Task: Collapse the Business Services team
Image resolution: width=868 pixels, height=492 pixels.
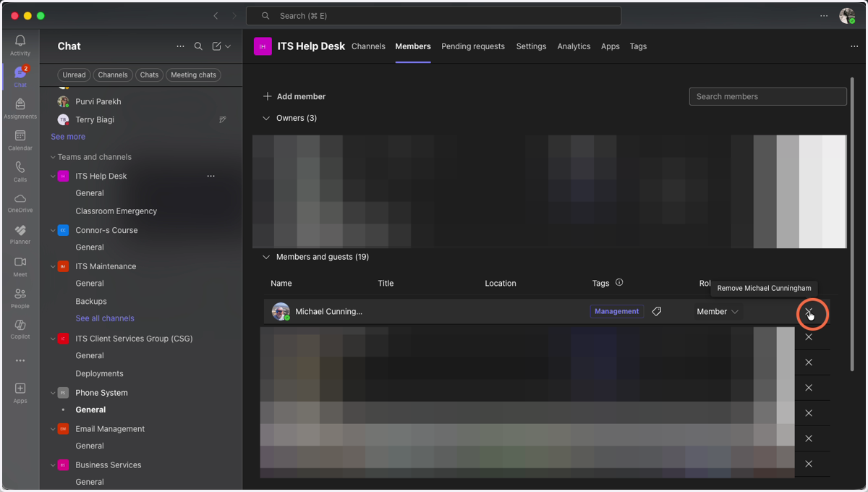Action: tap(53, 465)
